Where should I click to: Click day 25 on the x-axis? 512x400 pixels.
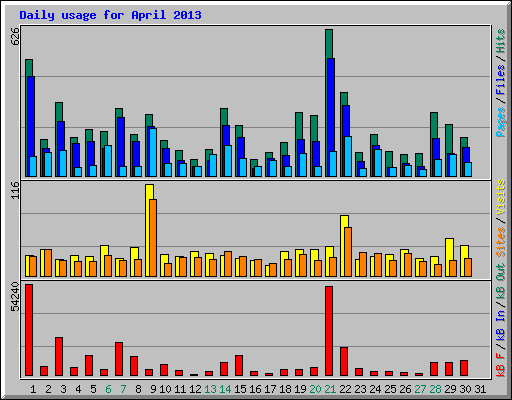[x=390, y=389]
